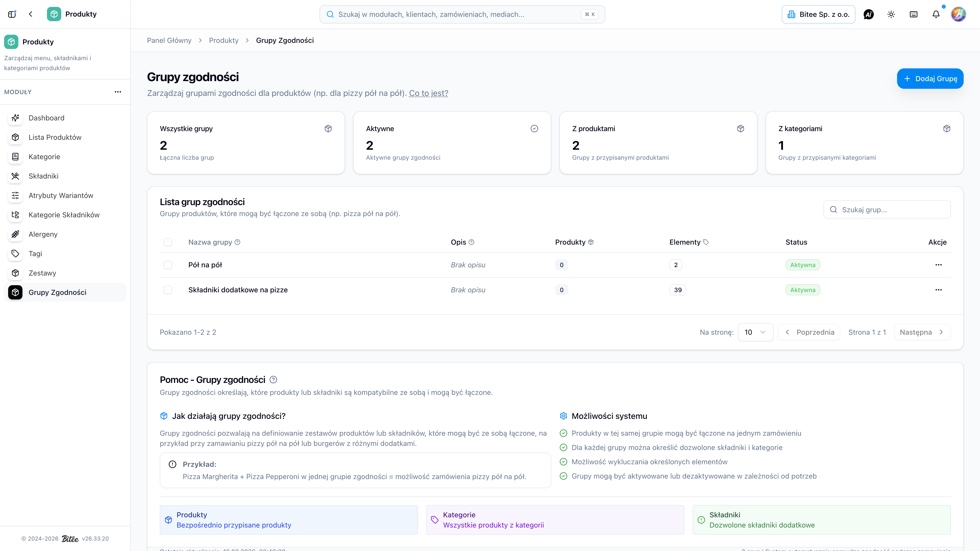Open the keyboard shortcuts icon
The width and height of the screenshot is (980, 551).
tap(913, 15)
